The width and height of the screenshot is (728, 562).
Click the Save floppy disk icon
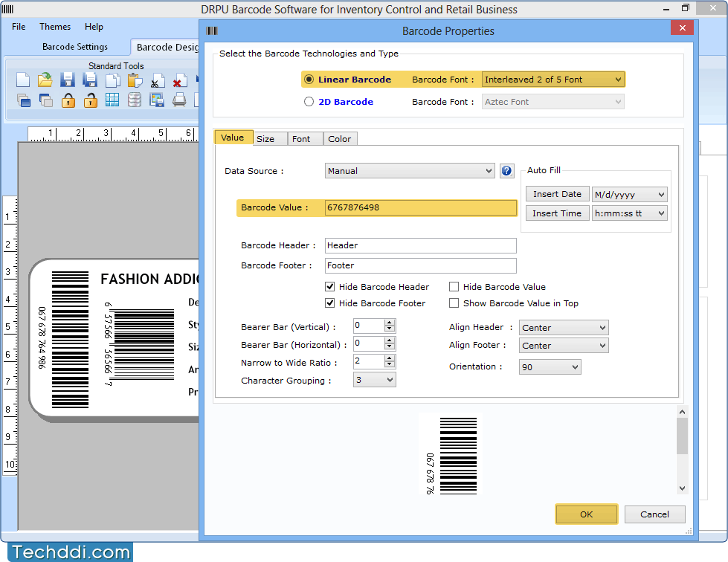[68, 80]
